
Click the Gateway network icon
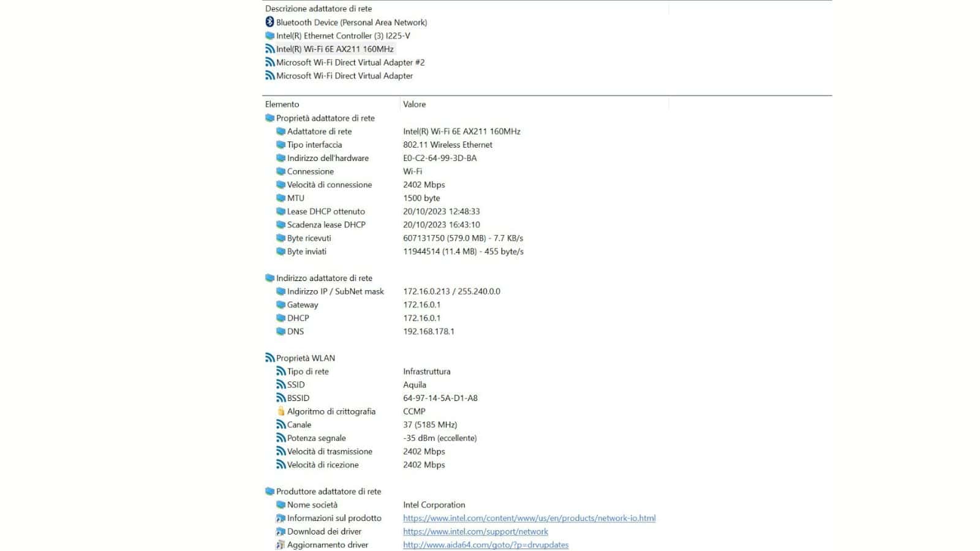[281, 305]
